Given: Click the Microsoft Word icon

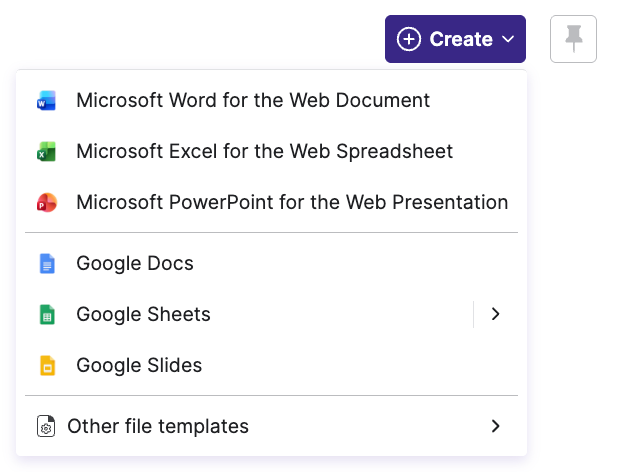Looking at the screenshot, I should click(x=47, y=100).
